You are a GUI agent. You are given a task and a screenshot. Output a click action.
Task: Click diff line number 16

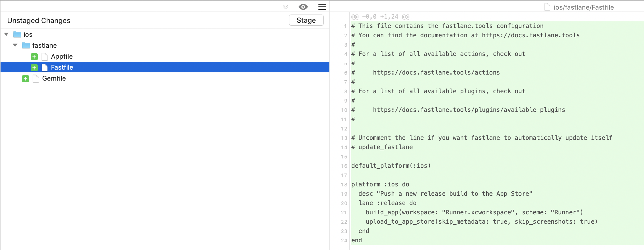click(344, 166)
